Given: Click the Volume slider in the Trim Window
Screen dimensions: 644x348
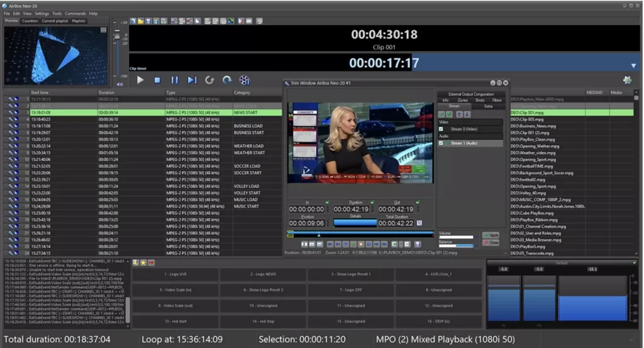Looking at the screenshot, I should coord(456,237).
